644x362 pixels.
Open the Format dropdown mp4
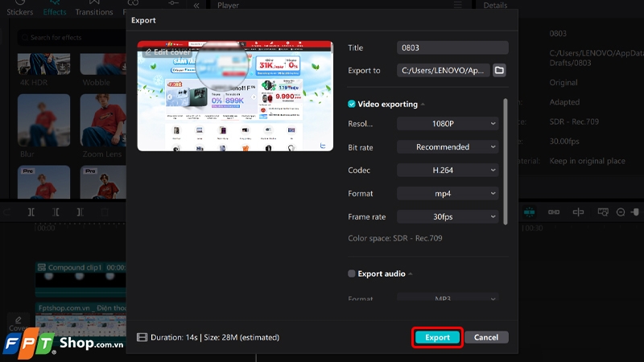(448, 193)
